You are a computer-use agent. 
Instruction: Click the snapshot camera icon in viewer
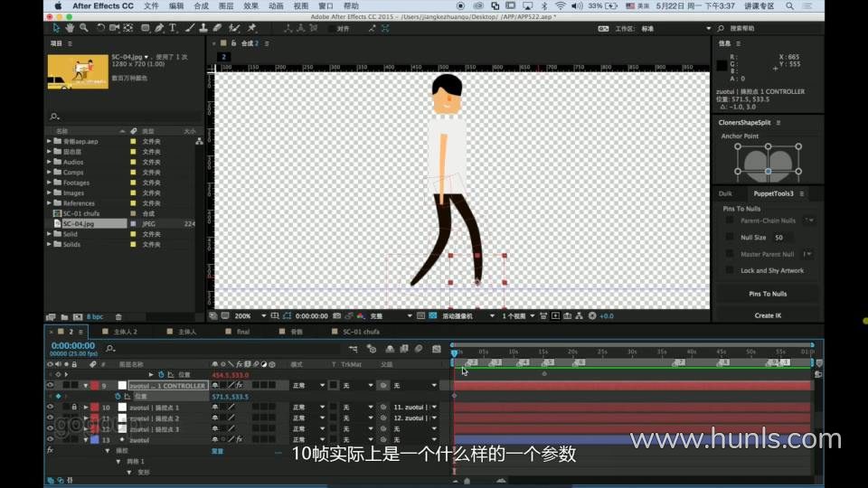[x=336, y=316]
